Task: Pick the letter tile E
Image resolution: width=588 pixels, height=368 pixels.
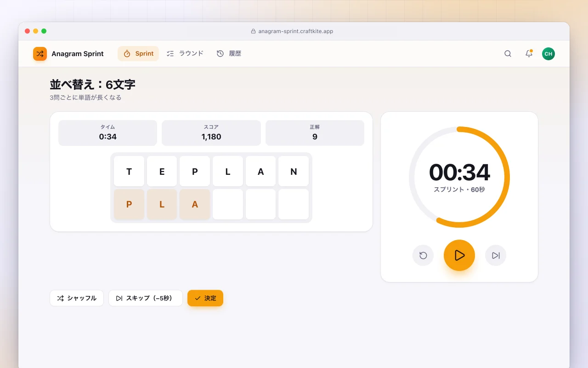Action: tap(162, 171)
